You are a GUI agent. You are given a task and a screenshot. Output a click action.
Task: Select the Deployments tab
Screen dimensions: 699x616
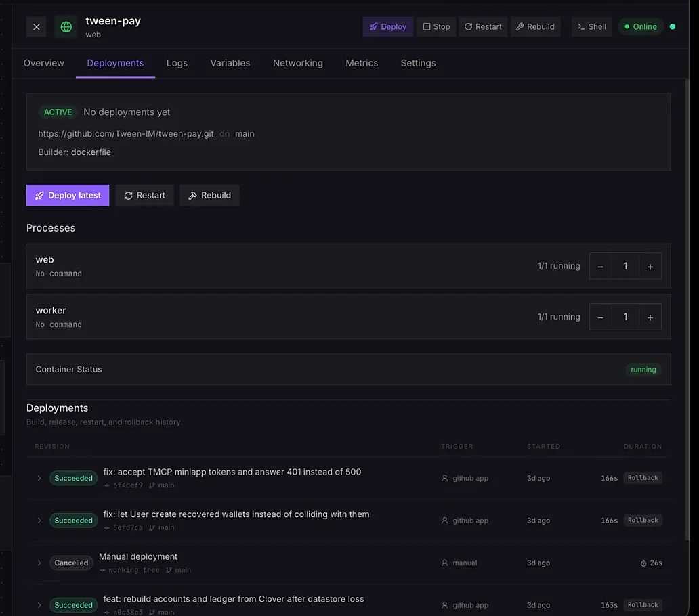[x=115, y=63]
